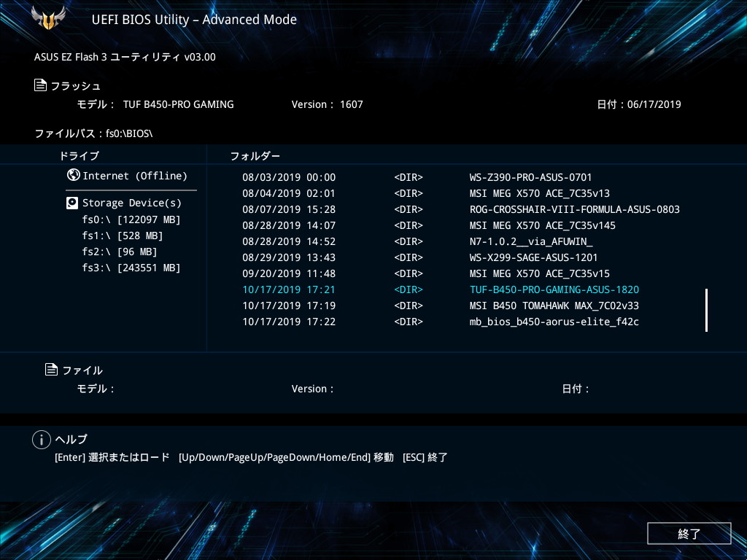Click model name TUF B450-PRO GAMING

(178, 104)
